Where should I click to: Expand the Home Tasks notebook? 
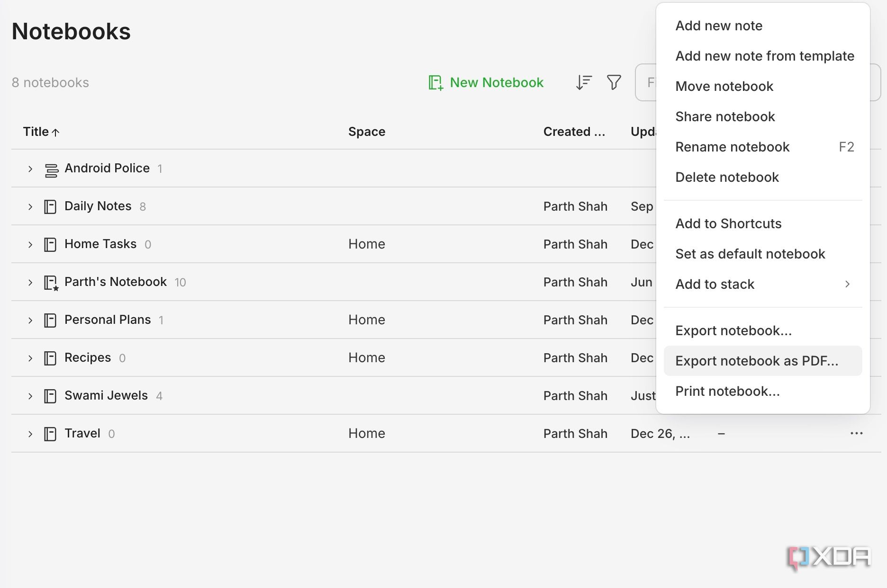click(x=30, y=245)
